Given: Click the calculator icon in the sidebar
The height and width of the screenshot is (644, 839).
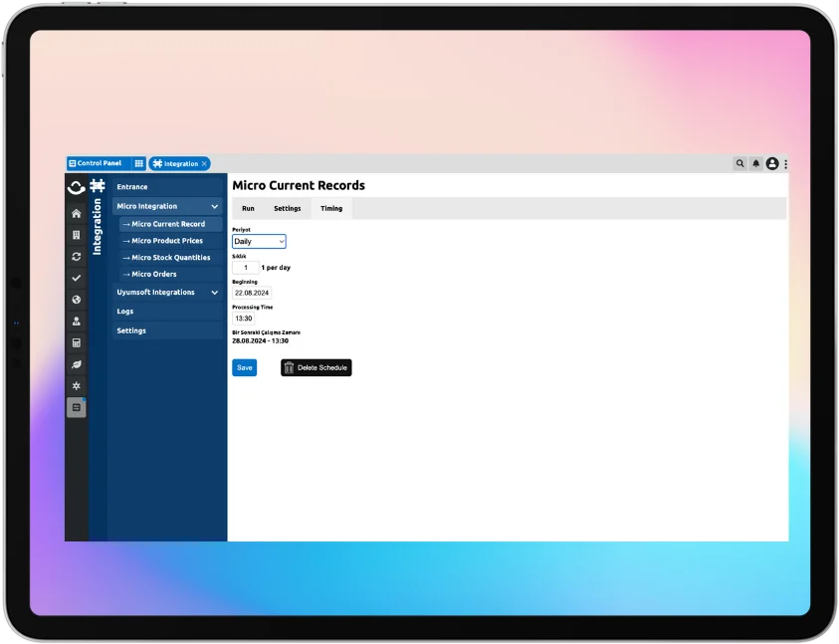Looking at the screenshot, I should (76, 341).
